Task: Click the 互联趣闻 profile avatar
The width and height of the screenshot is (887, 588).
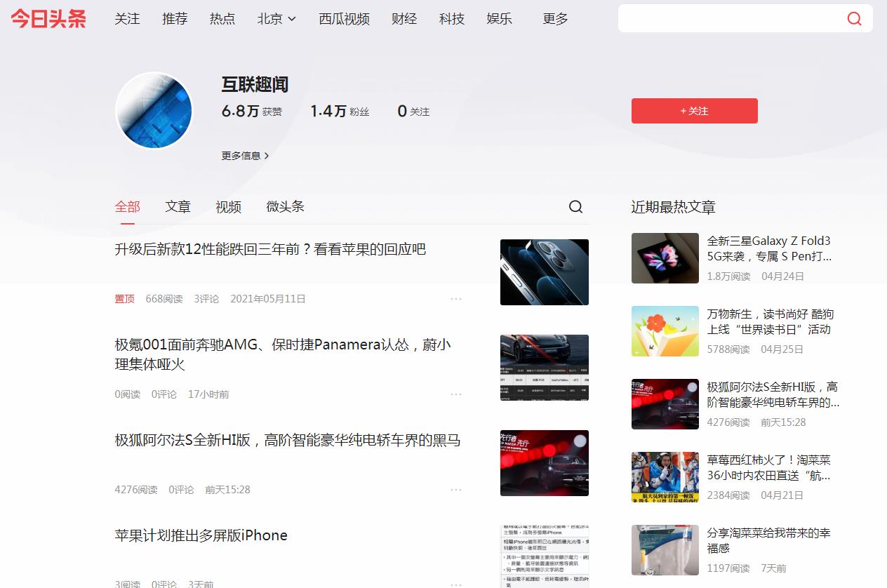Action: click(x=154, y=110)
